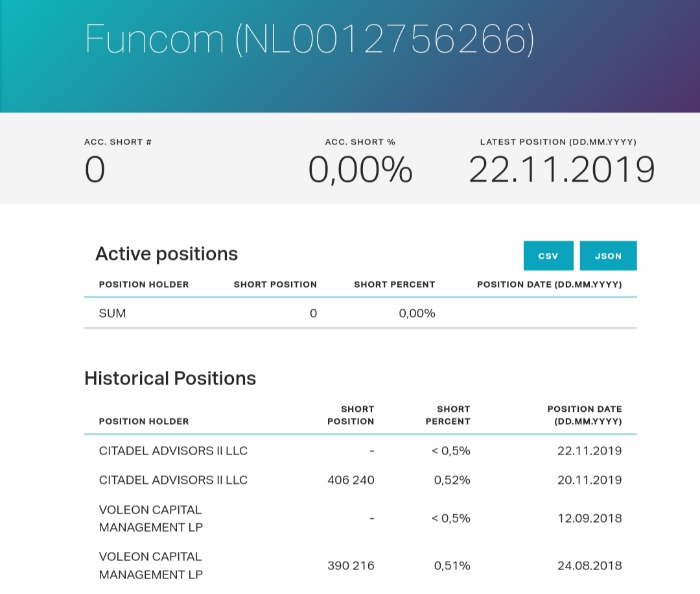This screenshot has height=594, width=700.
Task: Click Position Date header in Historical Positions
Action: [x=585, y=415]
